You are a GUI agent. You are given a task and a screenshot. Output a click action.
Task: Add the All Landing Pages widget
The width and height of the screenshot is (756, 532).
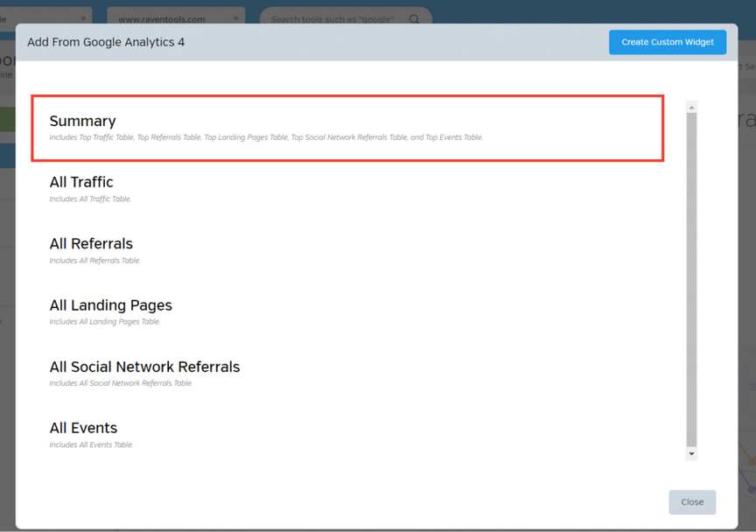click(x=110, y=305)
